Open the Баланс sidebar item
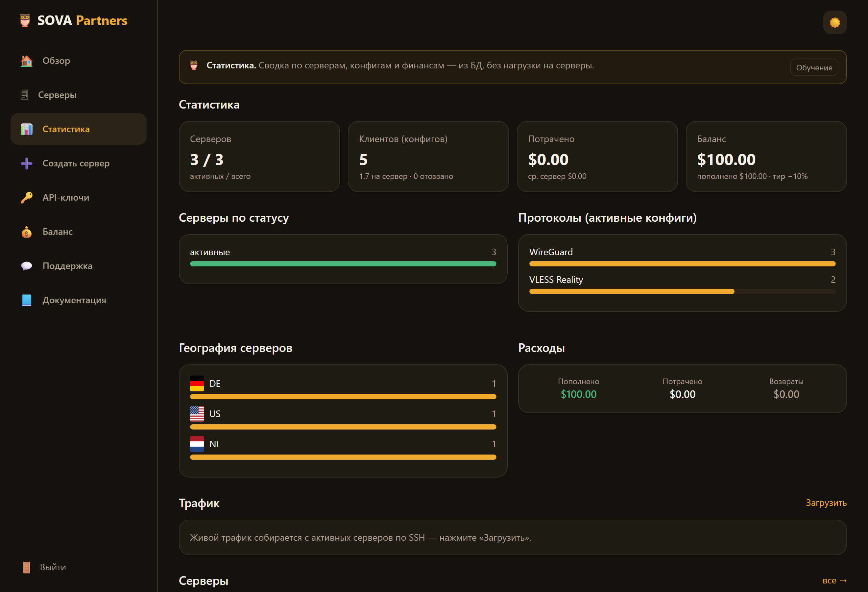 (79, 232)
